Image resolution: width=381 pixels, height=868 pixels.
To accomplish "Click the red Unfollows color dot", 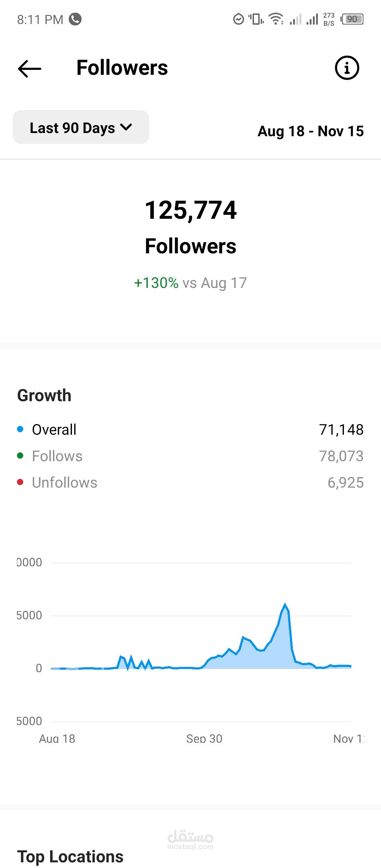I will (x=20, y=482).
